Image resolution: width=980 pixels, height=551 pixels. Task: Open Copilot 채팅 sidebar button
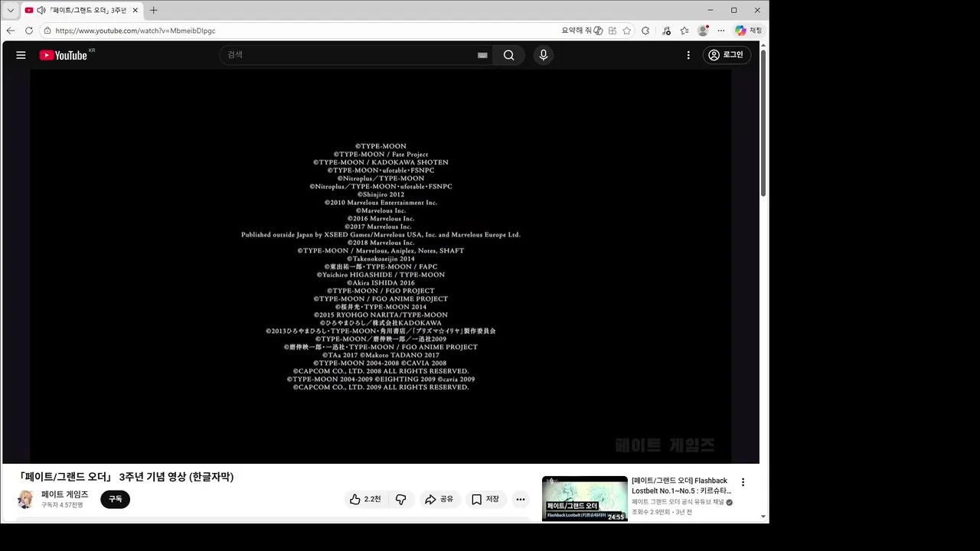click(x=748, y=31)
